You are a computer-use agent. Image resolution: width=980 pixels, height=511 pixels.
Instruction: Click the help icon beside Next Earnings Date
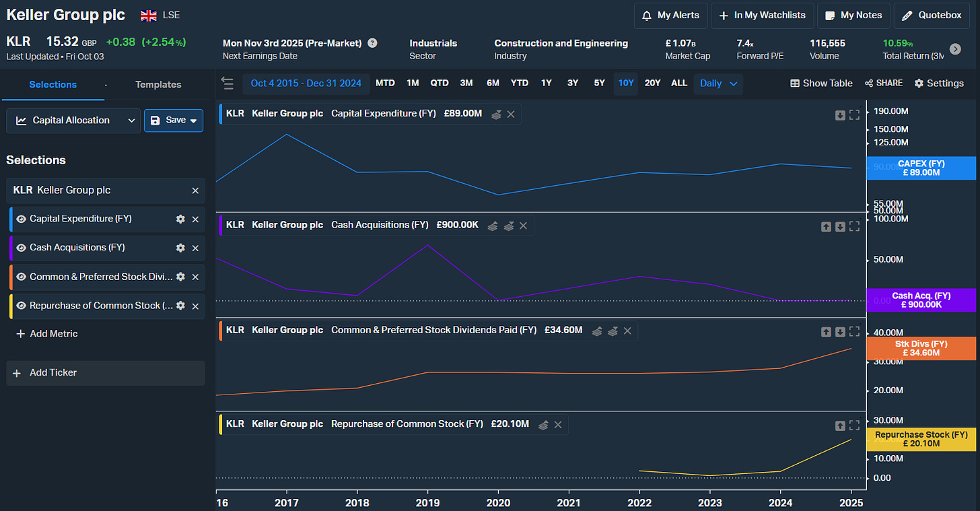[x=372, y=43]
